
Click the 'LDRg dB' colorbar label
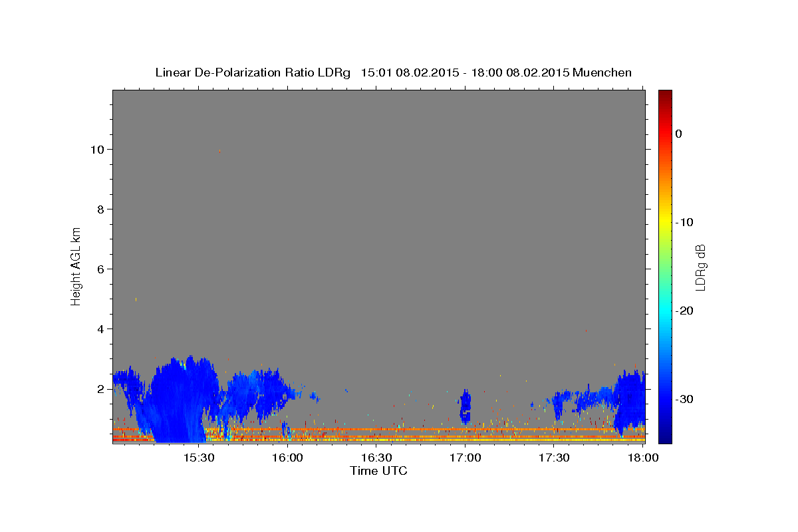pyautogui.click(x=700, y=267)
